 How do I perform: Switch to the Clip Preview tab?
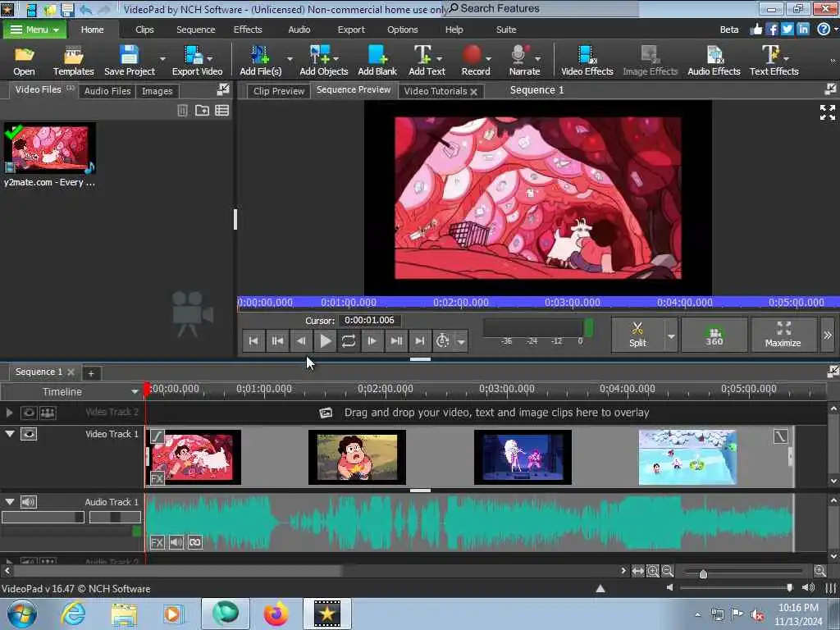[x=279, y=91]
